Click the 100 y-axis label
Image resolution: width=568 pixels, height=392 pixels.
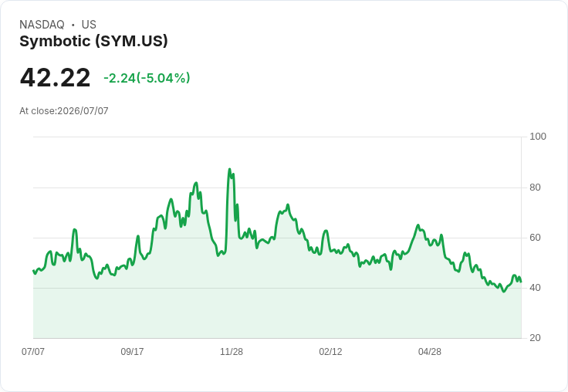pyautogui.click(x=538, y=137)
